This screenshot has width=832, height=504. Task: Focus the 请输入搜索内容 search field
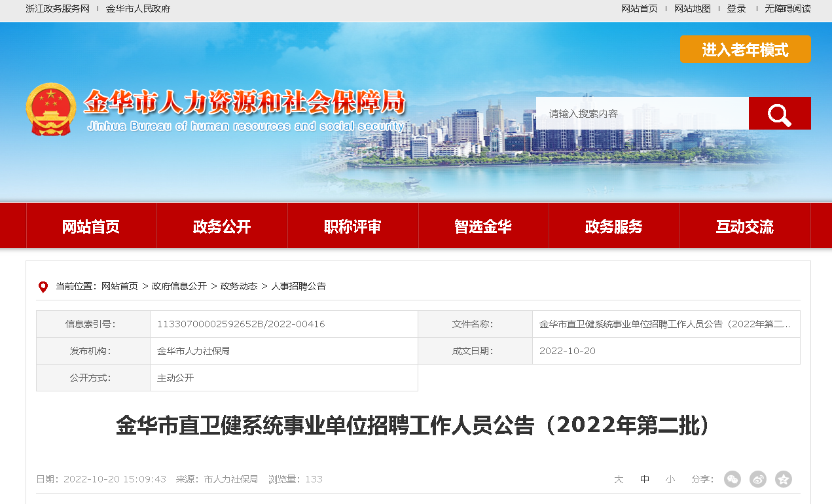(x=642, y=114)
